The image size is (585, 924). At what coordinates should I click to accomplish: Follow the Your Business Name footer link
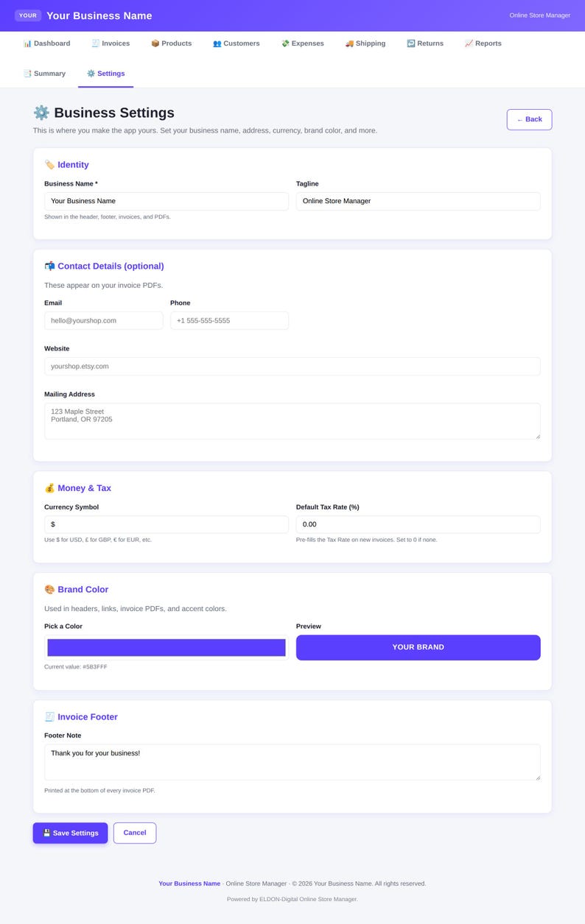[189, 884]
